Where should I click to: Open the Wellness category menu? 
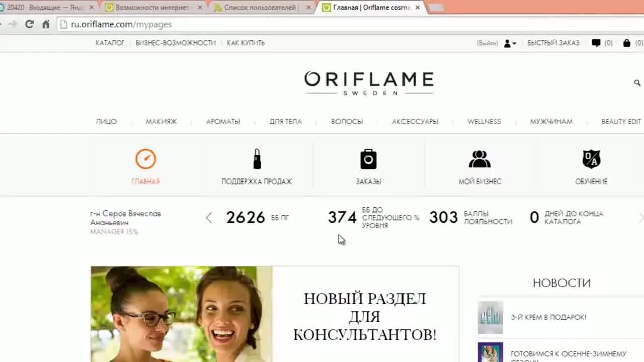[484, 121]
